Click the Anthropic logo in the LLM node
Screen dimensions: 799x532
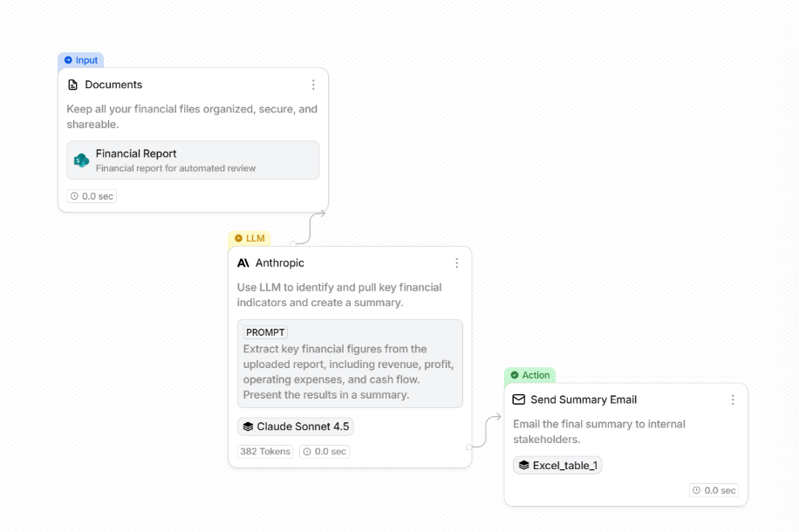(242, 263)
